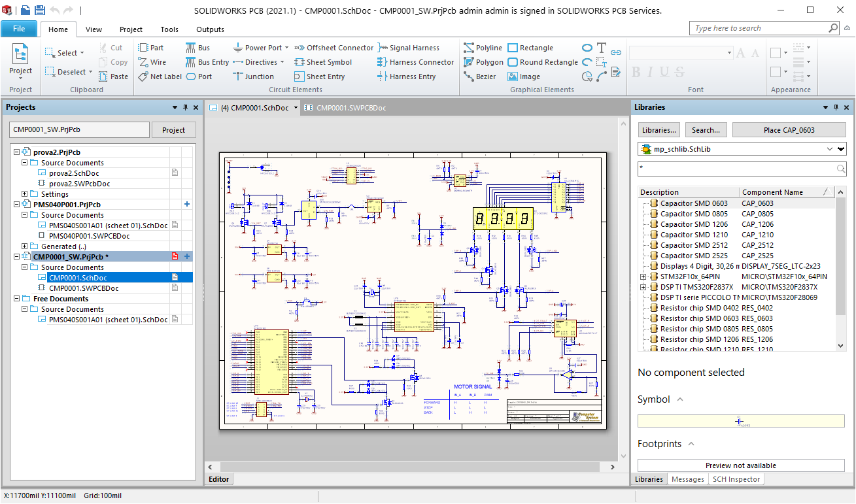Select the Part placement tool
This screenshot has height=504, width=856.
point(151,48)
